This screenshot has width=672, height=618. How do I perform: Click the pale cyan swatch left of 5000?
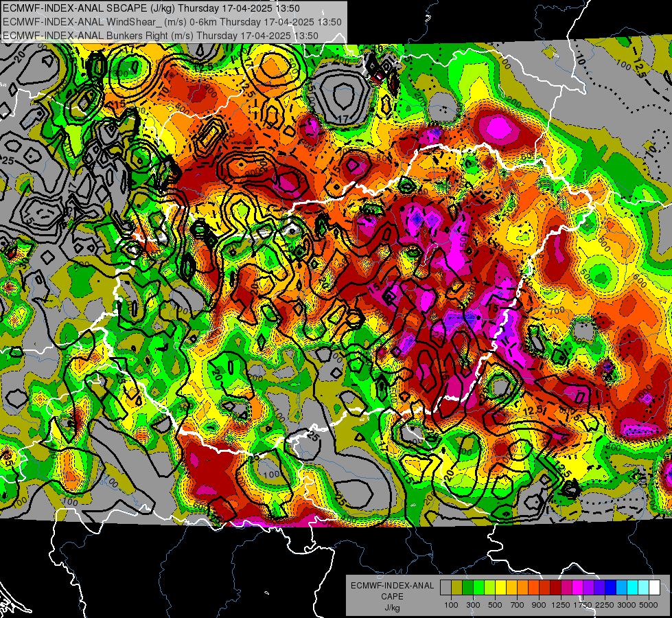point(644,587)
